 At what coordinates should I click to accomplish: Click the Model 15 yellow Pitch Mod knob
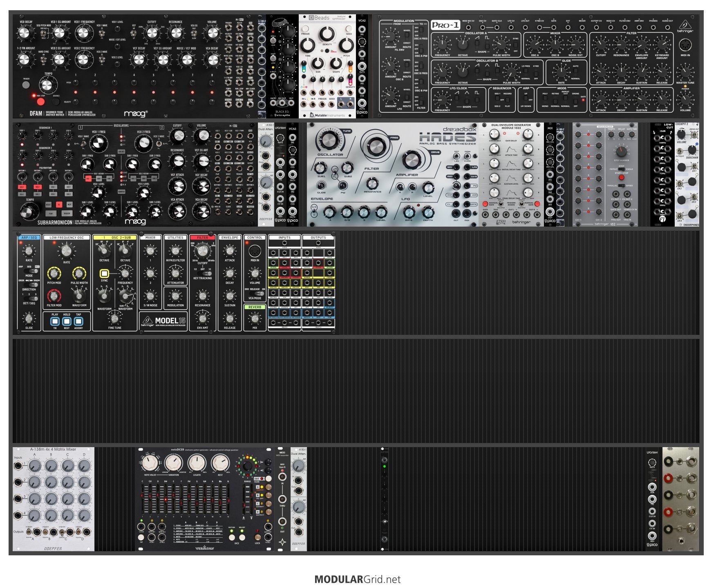[54, 273]
